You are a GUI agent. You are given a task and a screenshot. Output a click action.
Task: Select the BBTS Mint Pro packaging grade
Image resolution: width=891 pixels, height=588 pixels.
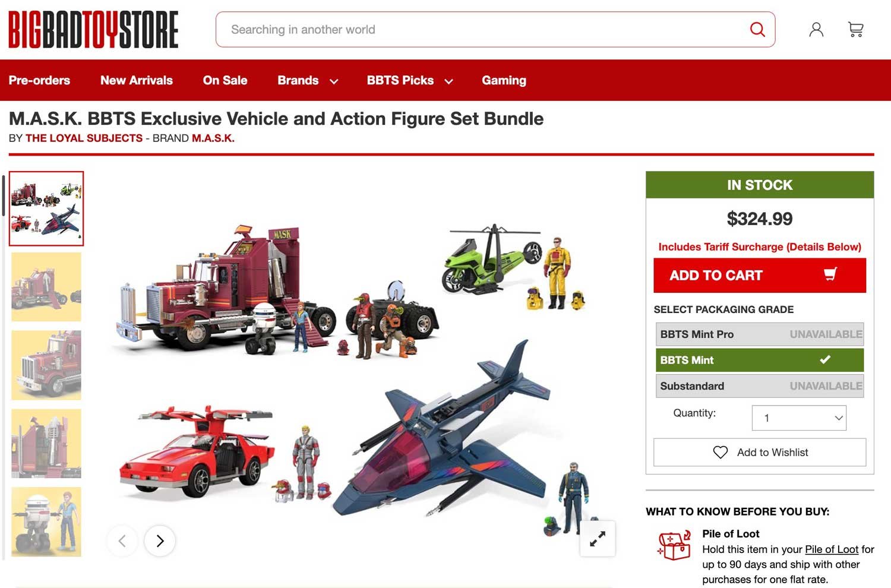click(x=760, y=334)
